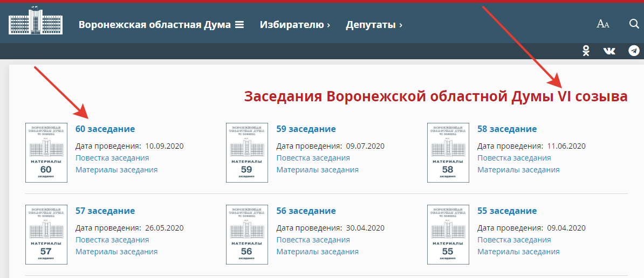644x278 pixels.
Task: Open Повестка заседания for session 60
Action: [x=112, y=158]
